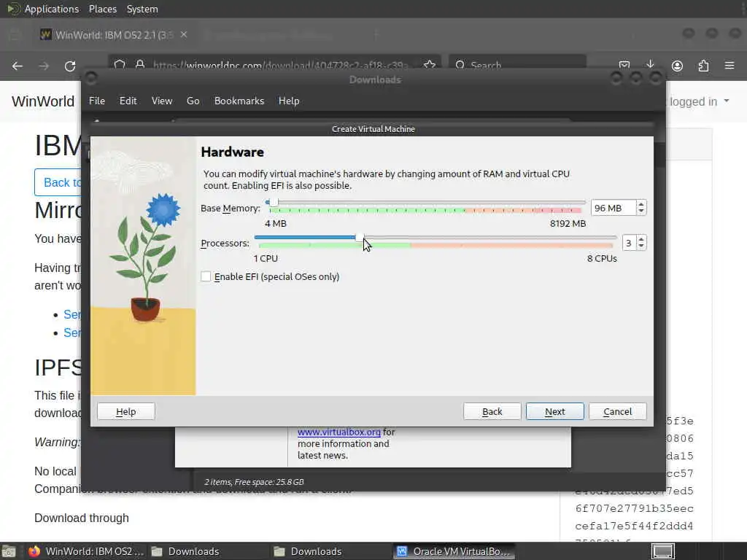Close the WinWorld browser tab

(184, 35)
